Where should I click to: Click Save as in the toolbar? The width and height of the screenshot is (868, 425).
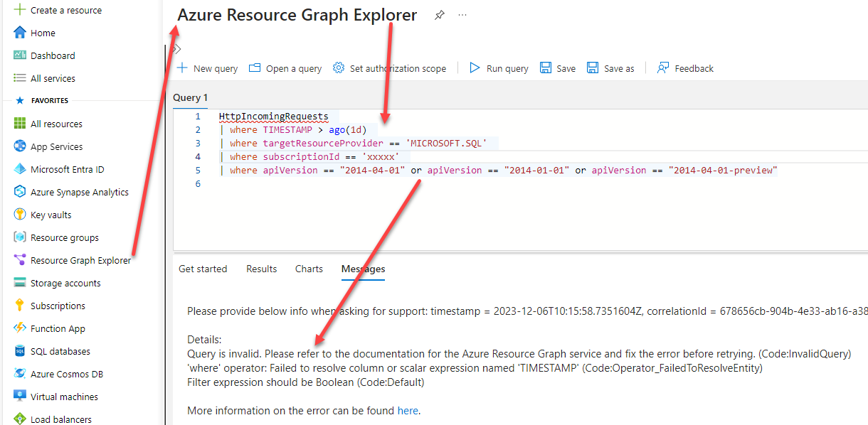coord(610,68)
